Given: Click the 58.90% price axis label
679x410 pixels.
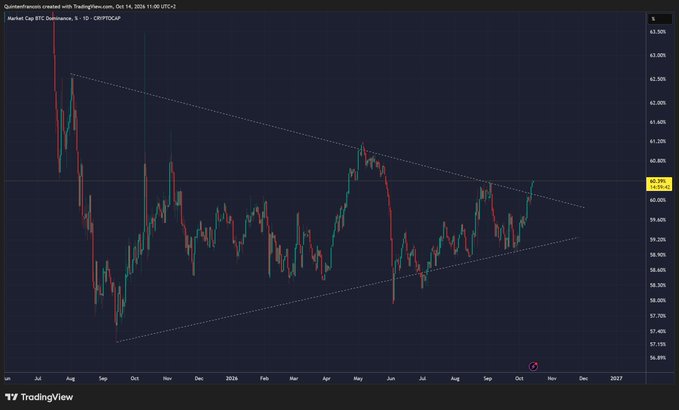Looking at the screenshot, I should pos(657,255).
